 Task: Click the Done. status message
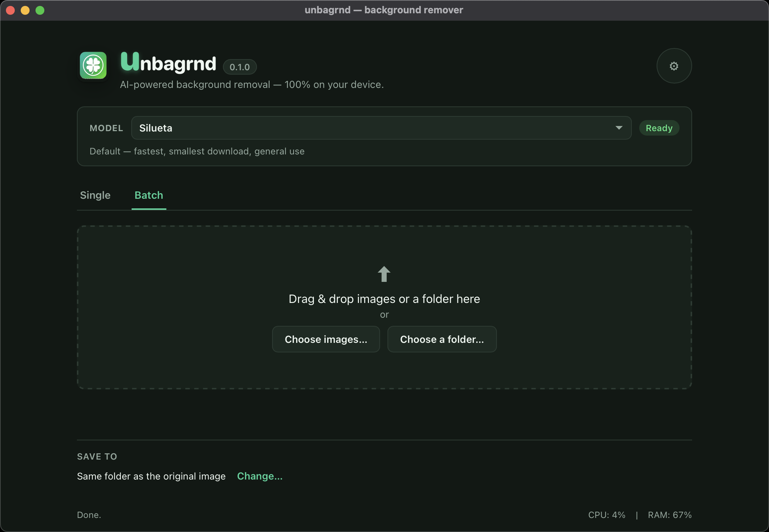tap(89, 515)
